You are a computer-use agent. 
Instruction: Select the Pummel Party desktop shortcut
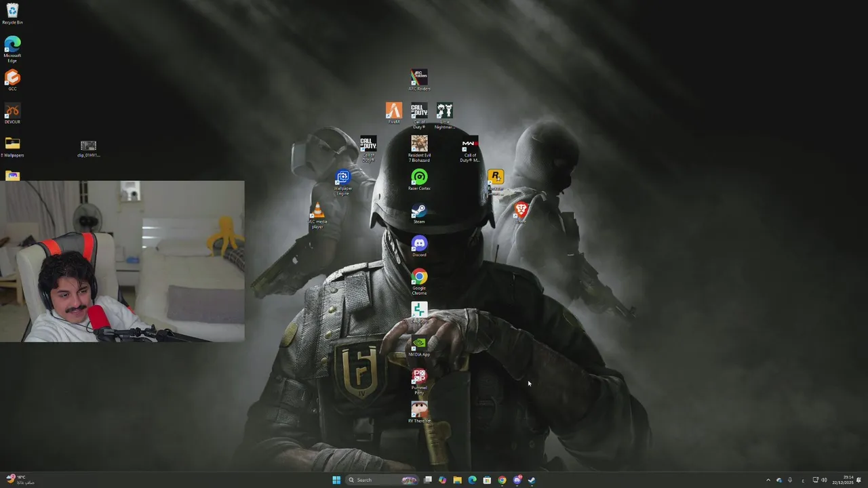pyautogui.click(x=419, y=382)
